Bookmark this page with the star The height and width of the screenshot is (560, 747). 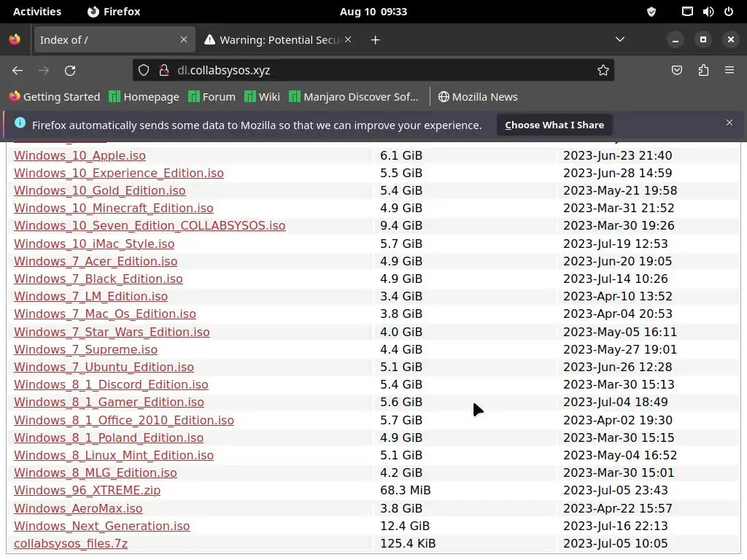coord(603,71)
